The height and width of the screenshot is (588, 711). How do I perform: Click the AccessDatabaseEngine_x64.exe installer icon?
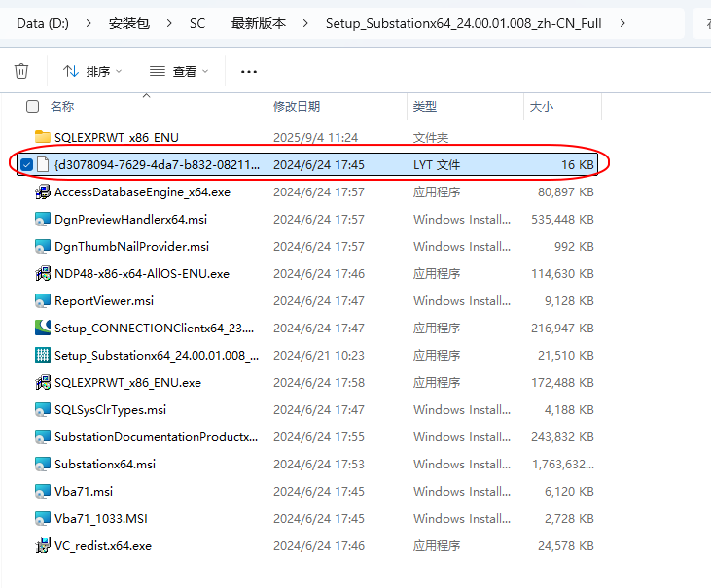coord(43,192)
